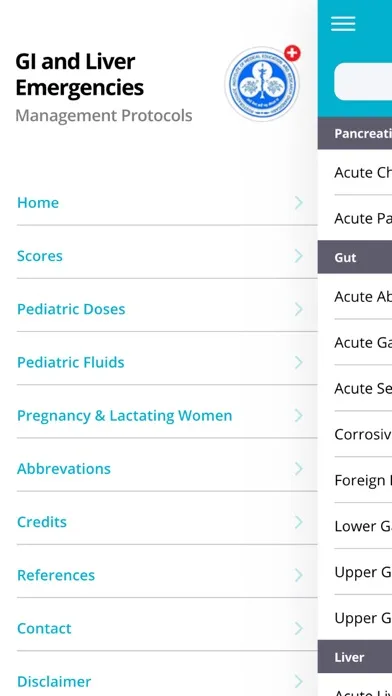Open Pregnancy & Lactating Women section

pyautogui.click(x=167, y=416)
